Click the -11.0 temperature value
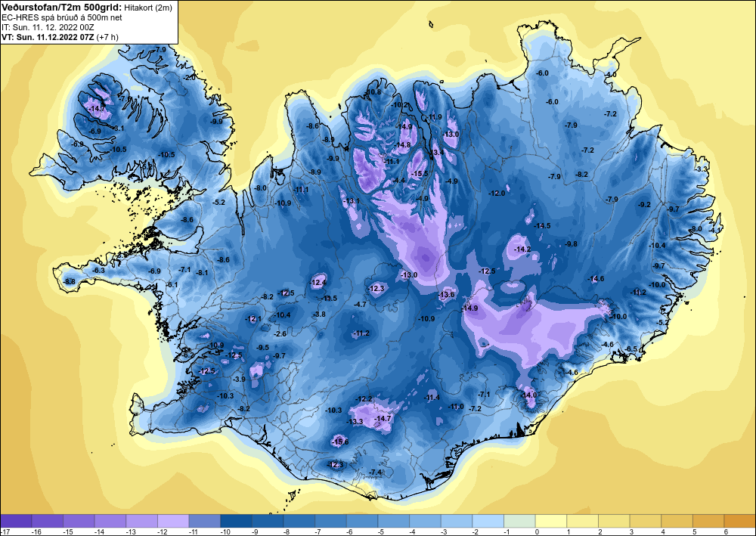The height and width of the screenshot is (536, 756). coord(456,407)
